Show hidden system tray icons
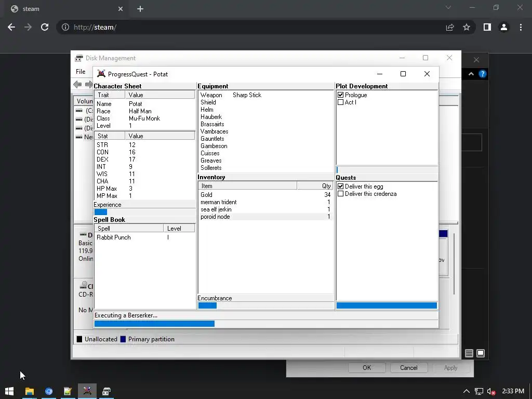Screen dimensions: 532x399 (x=467, y=392)
